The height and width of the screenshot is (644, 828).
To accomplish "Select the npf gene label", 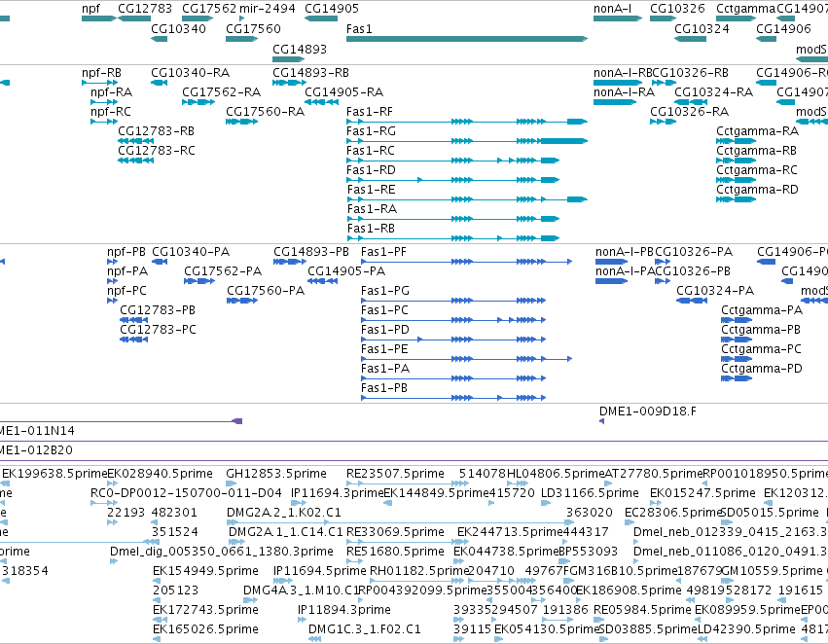I will click(90, 9).
